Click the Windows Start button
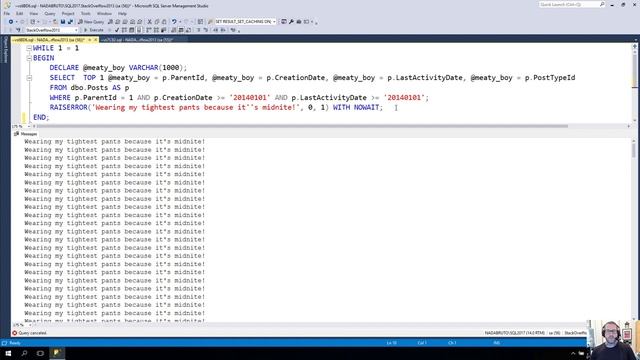The image size is (640, 360). click(x=8, y=353)
